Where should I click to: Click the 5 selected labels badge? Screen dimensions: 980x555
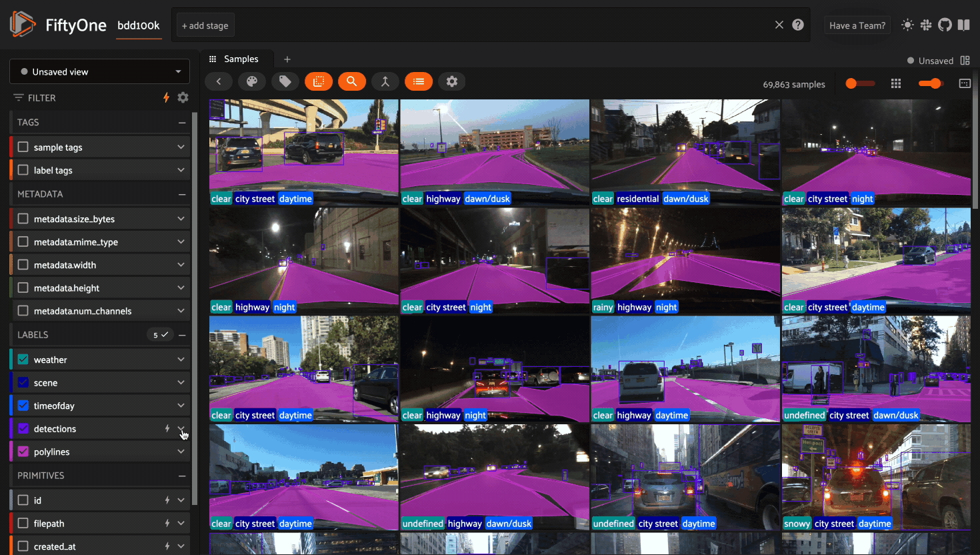tap(160, 335)
